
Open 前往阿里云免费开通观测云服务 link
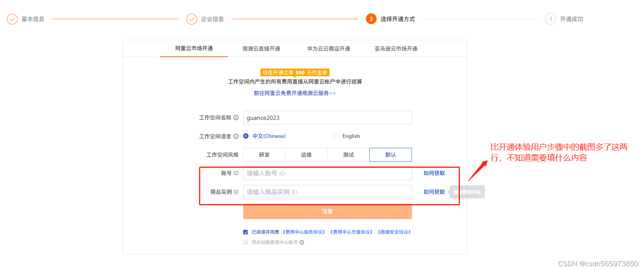[x=295, y=93]
